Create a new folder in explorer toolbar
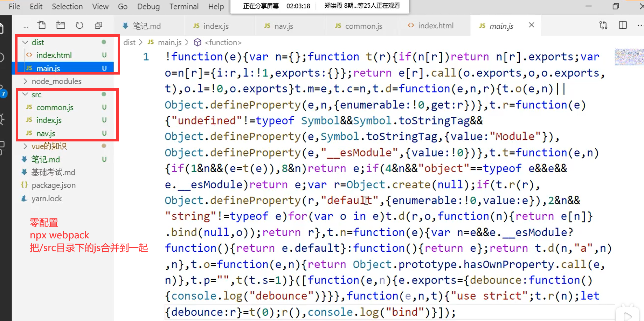The image size is (644, 321). click(x=61, y=25)
